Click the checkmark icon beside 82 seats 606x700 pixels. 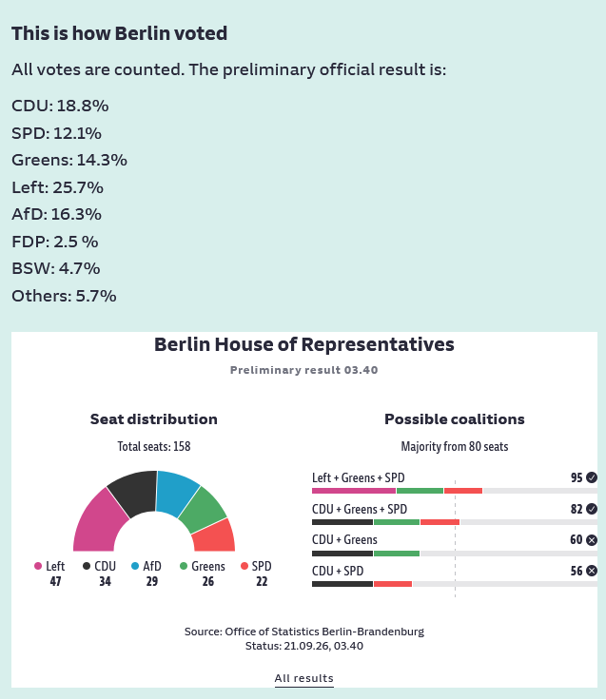(x=592, y=509)
